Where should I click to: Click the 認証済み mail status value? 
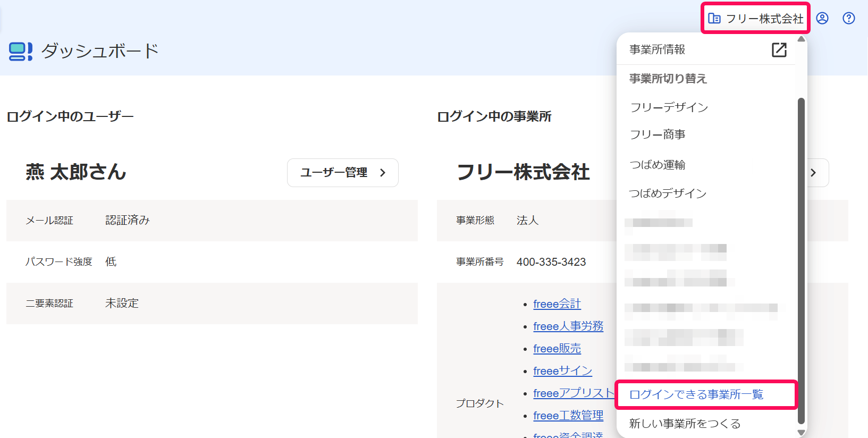click(128, 220)
